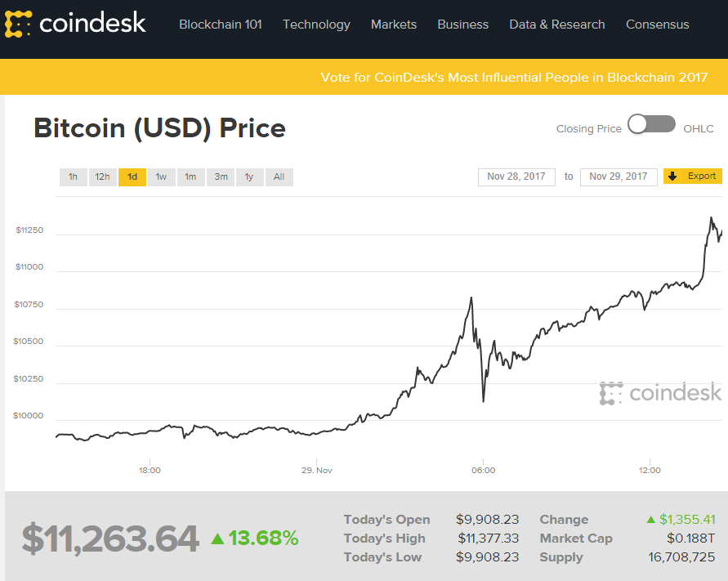Open the start date Nov 28 field

click(516, 177)
